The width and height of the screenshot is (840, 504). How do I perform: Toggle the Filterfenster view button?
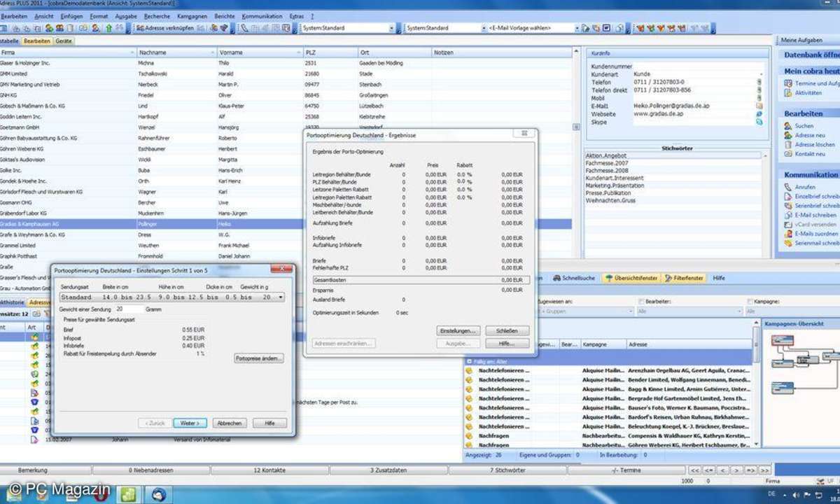click(683, 278)
